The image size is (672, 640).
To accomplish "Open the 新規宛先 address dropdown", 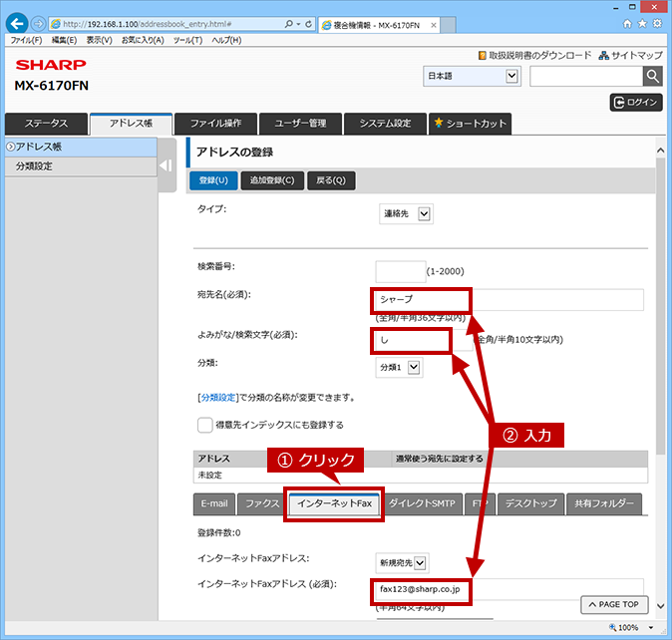I will point(402,563).
